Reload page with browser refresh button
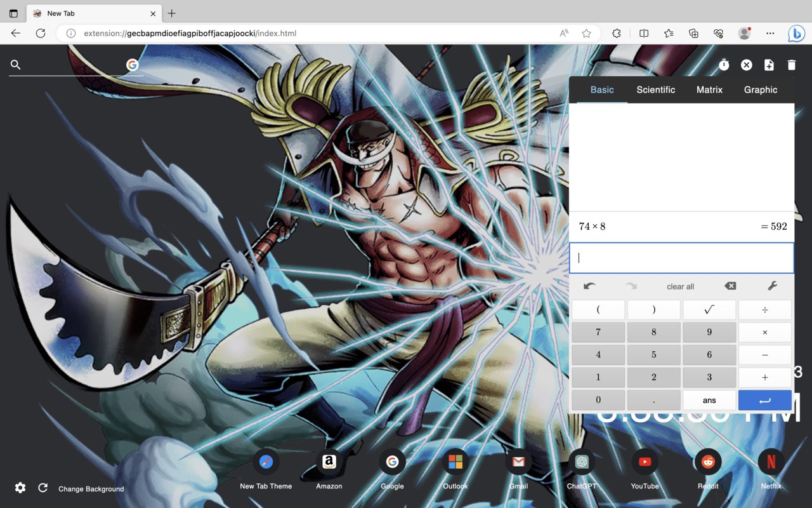812x508 pixels. coord(41,33)
